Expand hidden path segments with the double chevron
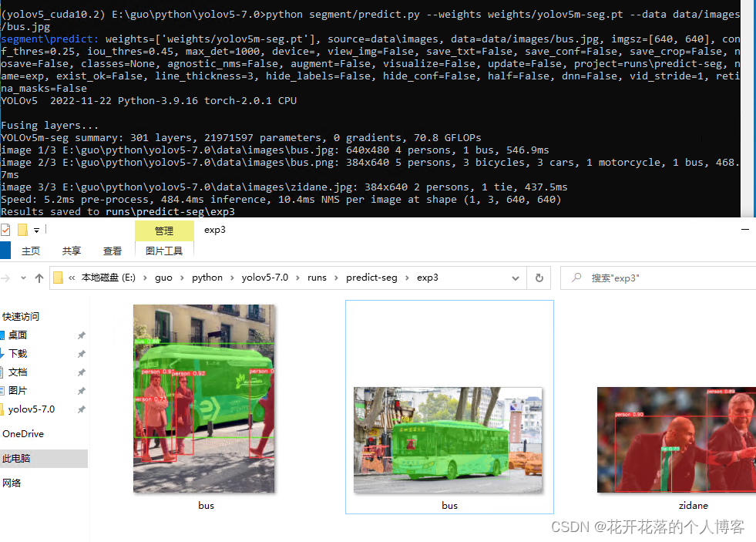756x542 pixels. click(72, 278)
